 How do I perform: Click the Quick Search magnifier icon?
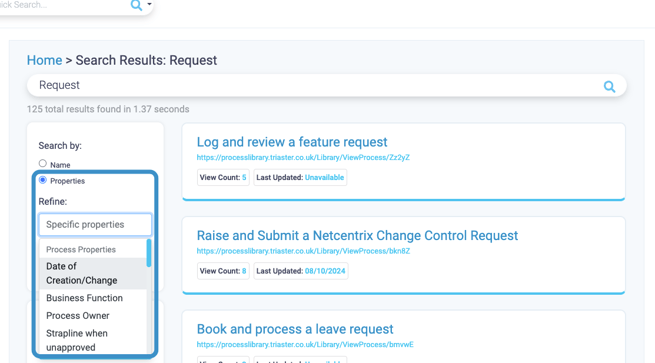tap(136, 5)
